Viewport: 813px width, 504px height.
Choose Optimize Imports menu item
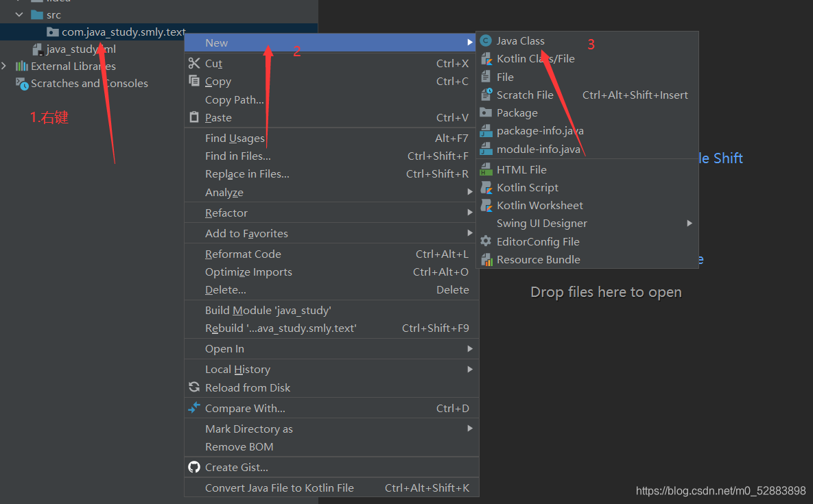pos(331,272)
